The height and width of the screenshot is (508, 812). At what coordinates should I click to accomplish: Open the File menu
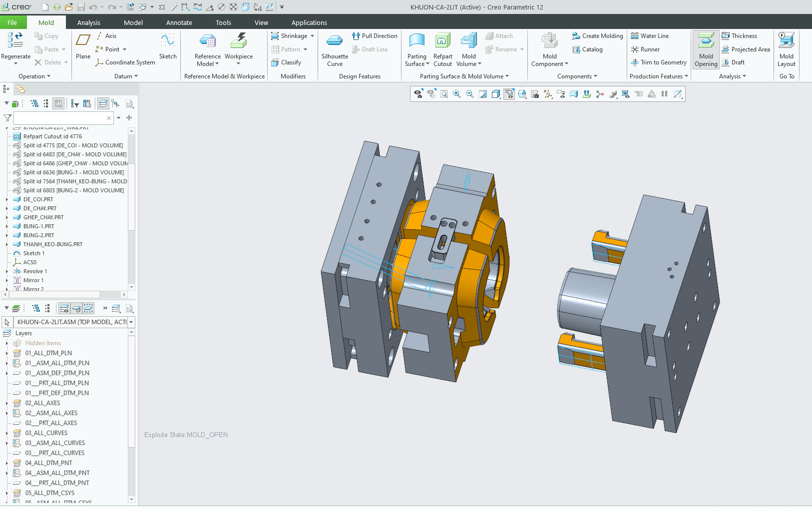coord(12,22)
